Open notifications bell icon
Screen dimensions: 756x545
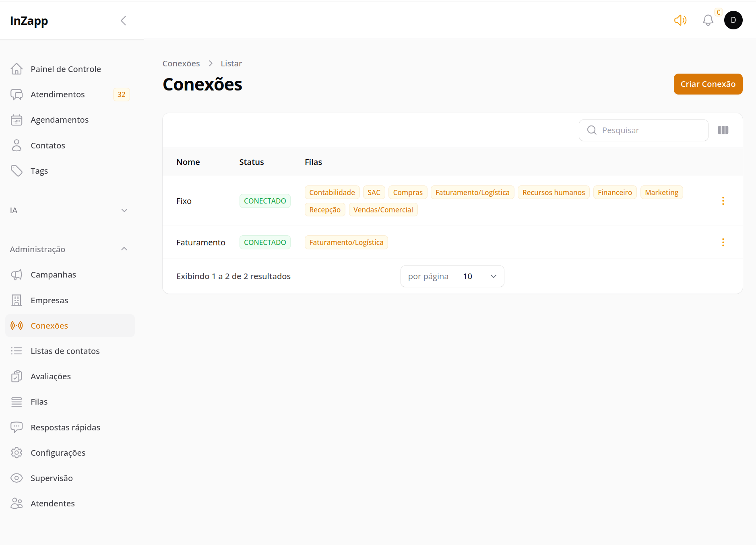[708, 20]
